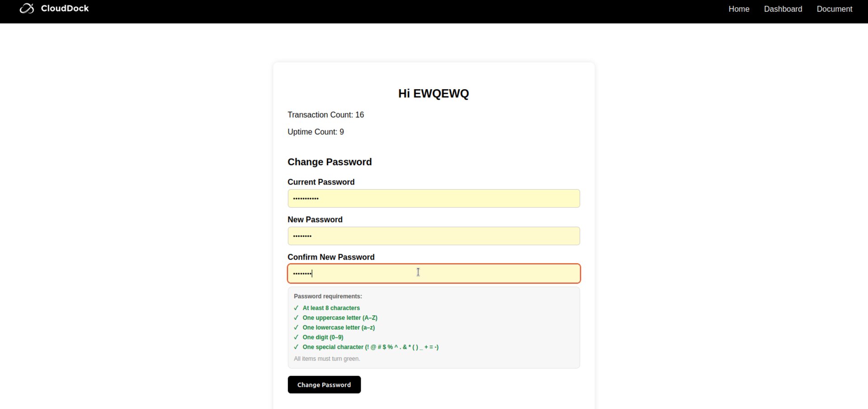Screen dimensions: 868x409
Task: Click checkmark beside One digit requirement
Action: point(296,338)
